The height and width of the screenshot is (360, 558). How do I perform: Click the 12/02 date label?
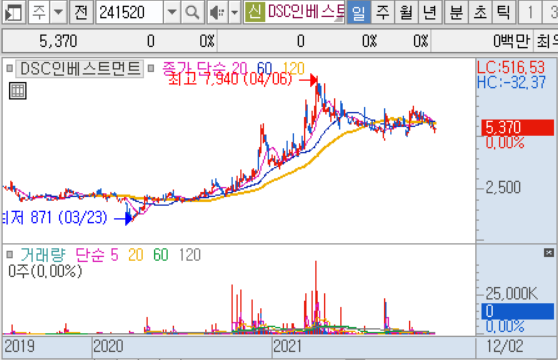[x=505, y=346]
